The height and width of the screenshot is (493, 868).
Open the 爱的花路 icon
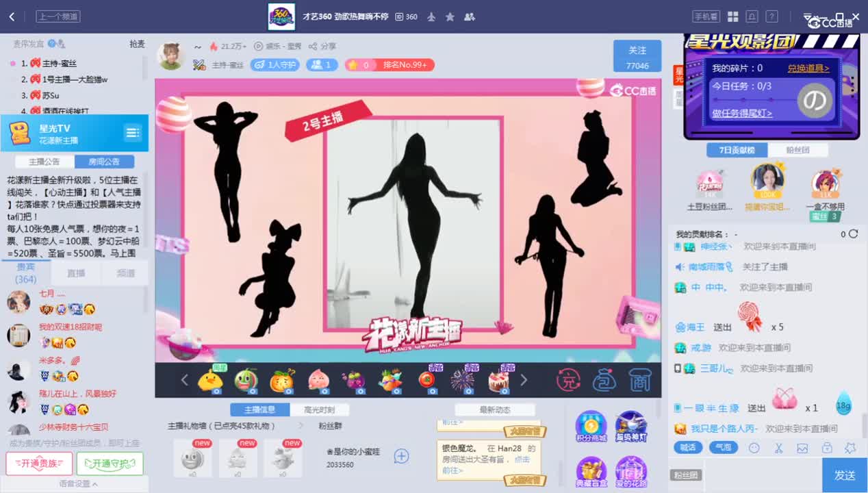(631, 472)
